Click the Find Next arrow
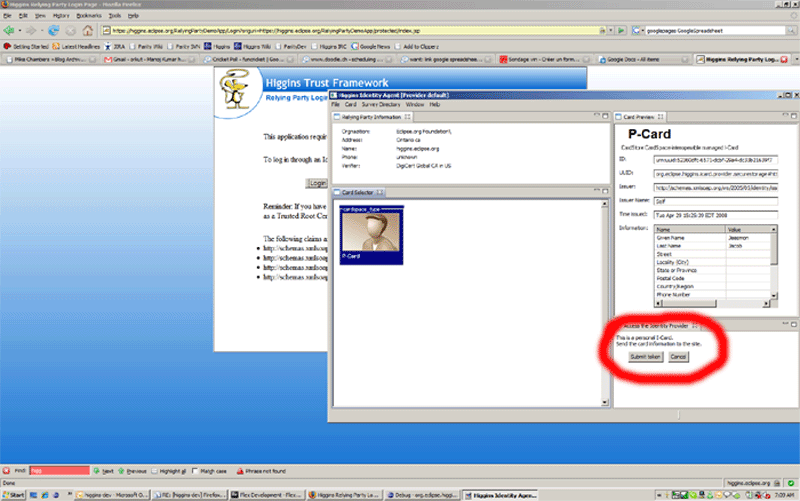Viewport: 800px width, 501px height. point(104,471)
